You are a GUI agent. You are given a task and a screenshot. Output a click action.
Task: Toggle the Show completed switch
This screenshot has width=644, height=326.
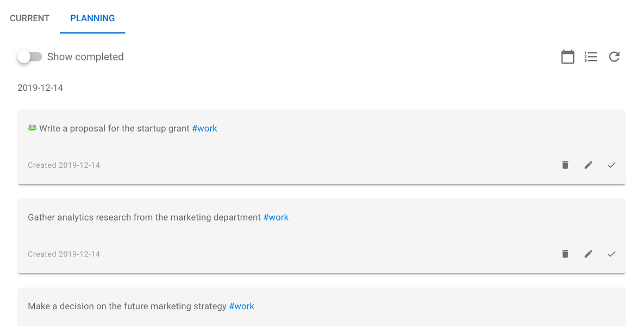(x=29, y=57)
